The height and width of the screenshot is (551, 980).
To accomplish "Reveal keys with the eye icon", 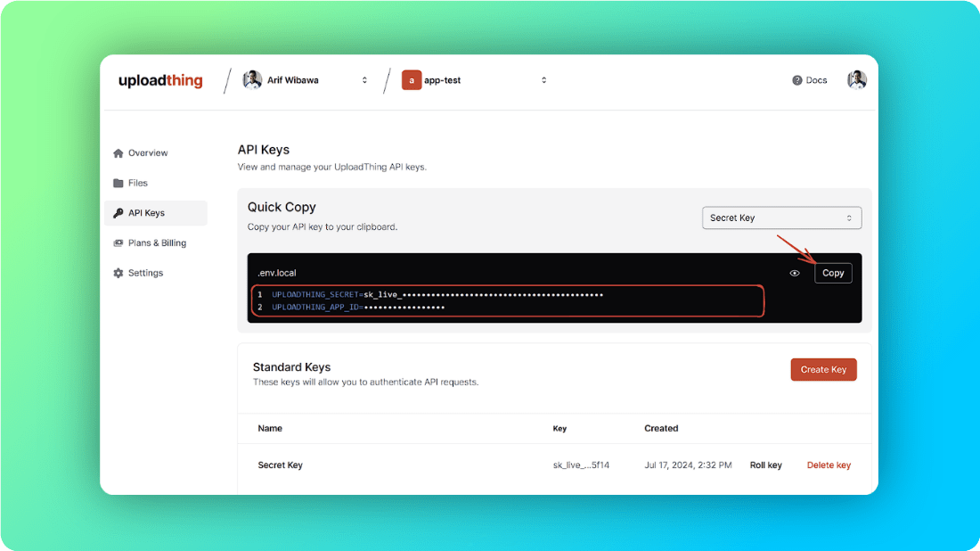I will pyautogui.click(x=795, y=274).
